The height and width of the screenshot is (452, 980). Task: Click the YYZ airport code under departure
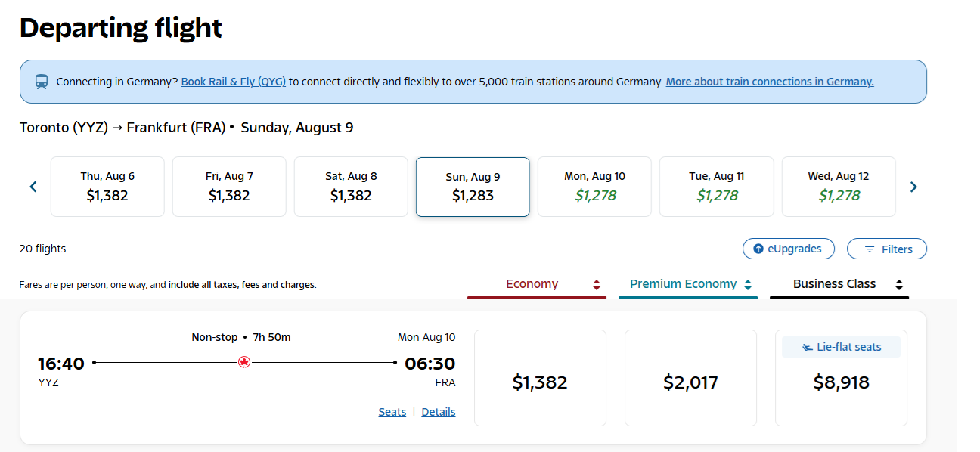(x=48, y=382)
